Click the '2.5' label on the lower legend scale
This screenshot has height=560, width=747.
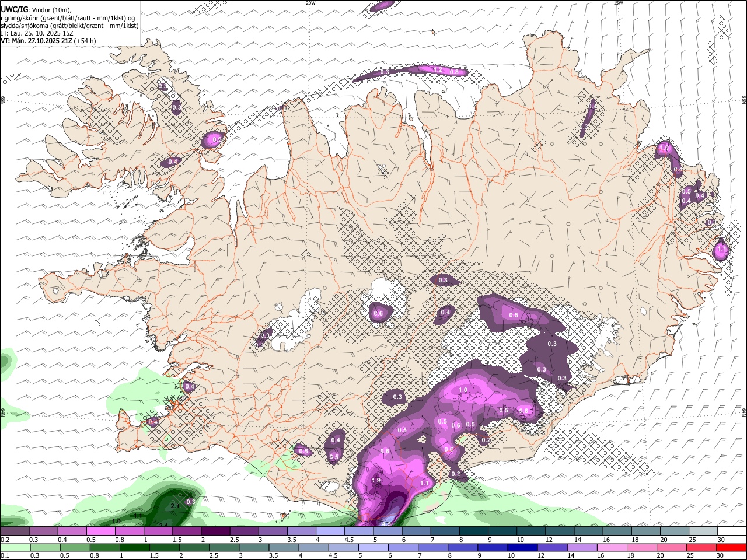tap(214, 556)
